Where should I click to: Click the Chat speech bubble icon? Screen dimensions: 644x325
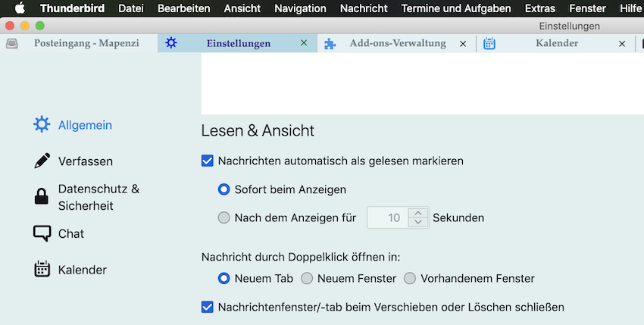pos(42,233)
